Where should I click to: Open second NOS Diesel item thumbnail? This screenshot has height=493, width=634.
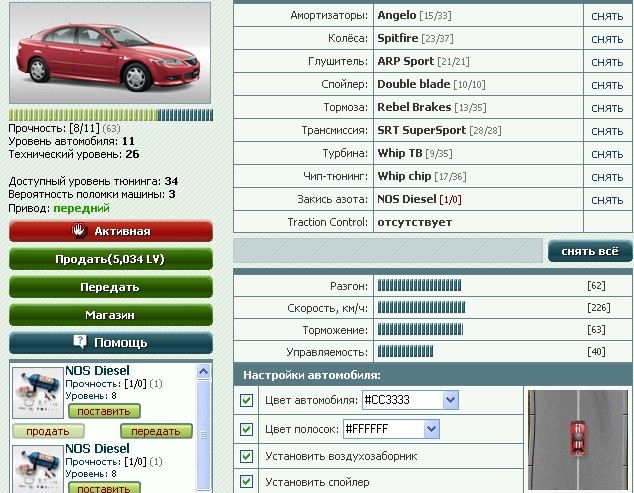(x=38, y=469)
